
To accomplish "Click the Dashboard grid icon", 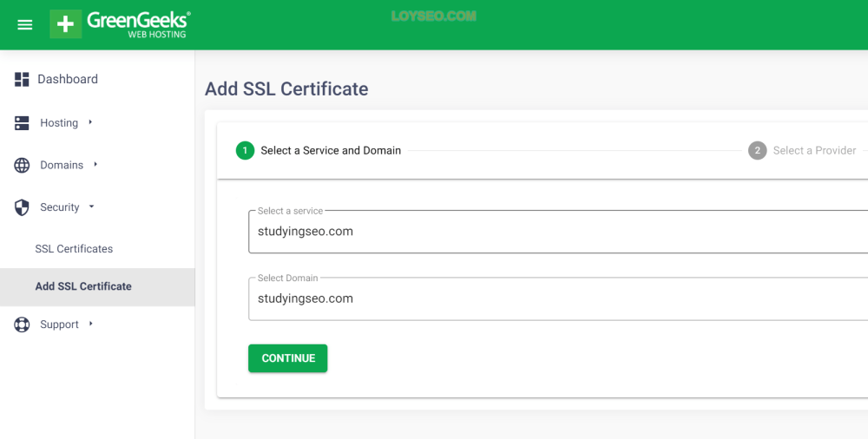I will pos(22,79).
